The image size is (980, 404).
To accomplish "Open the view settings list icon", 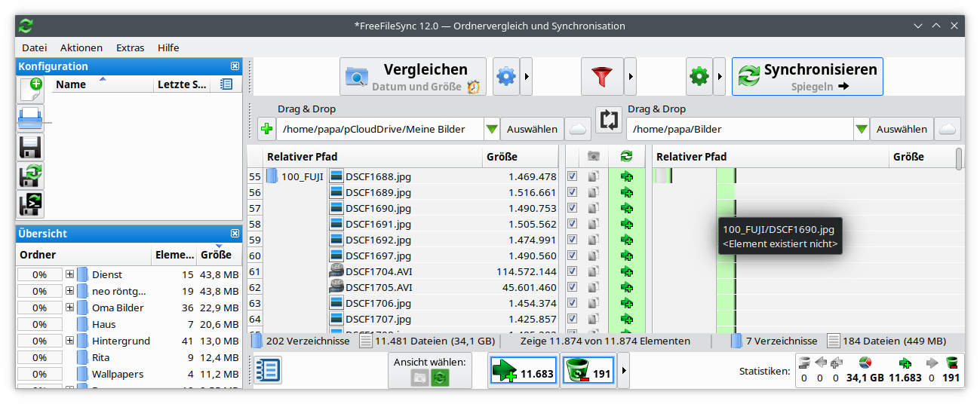I will pyautogui.click(x=268, y=370).
